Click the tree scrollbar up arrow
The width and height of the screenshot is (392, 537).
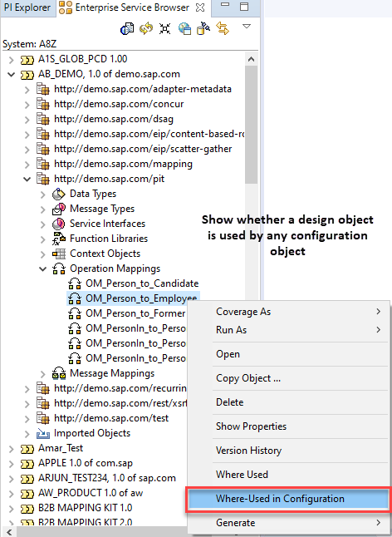coord(252,59)
